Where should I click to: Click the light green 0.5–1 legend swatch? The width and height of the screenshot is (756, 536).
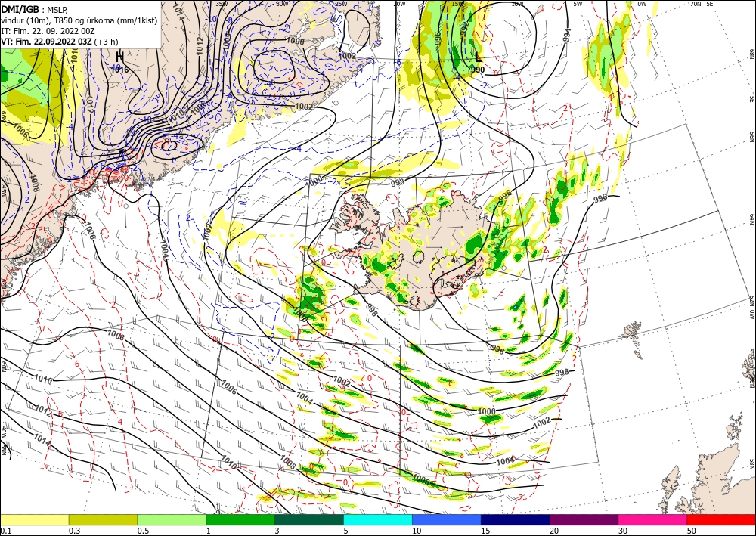[x=172, y=519]
